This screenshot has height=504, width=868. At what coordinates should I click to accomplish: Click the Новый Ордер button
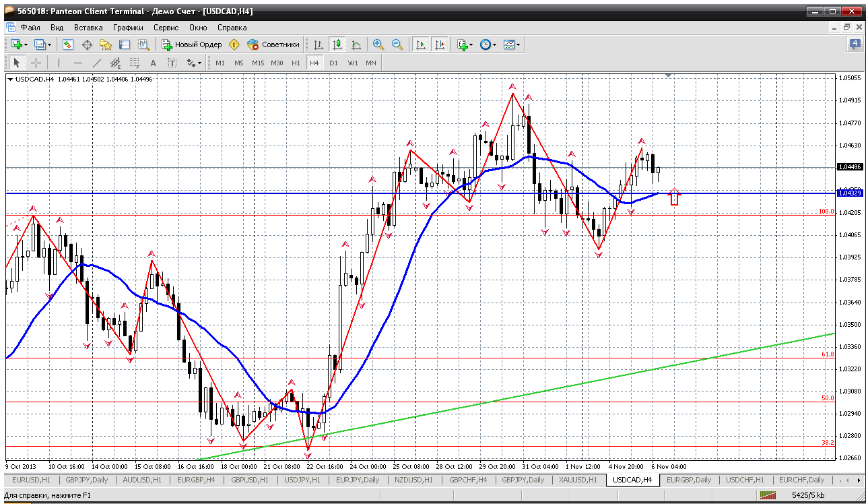pyautogui.click(x=192, y=44)
